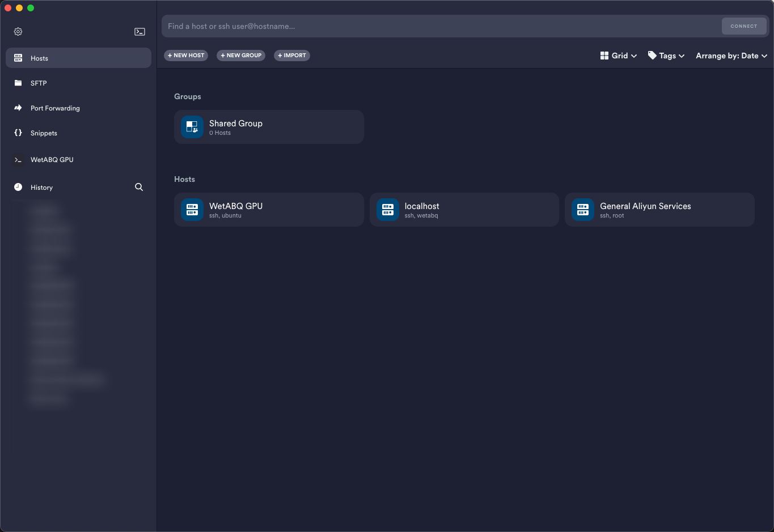This screenshot has width=774, height=532.
Task: Click the Shared Group icon
Action: pos(192,127)
